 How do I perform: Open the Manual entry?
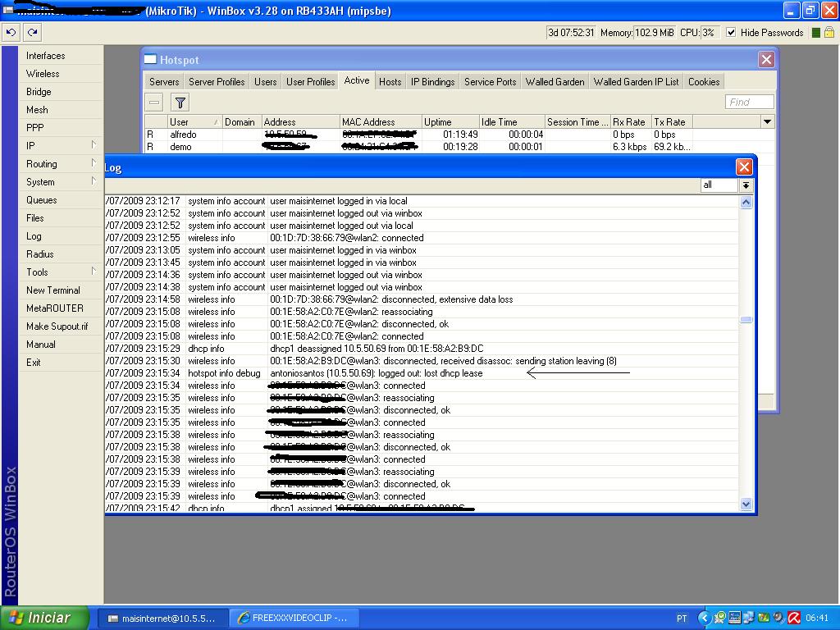(x=41, y=345)
